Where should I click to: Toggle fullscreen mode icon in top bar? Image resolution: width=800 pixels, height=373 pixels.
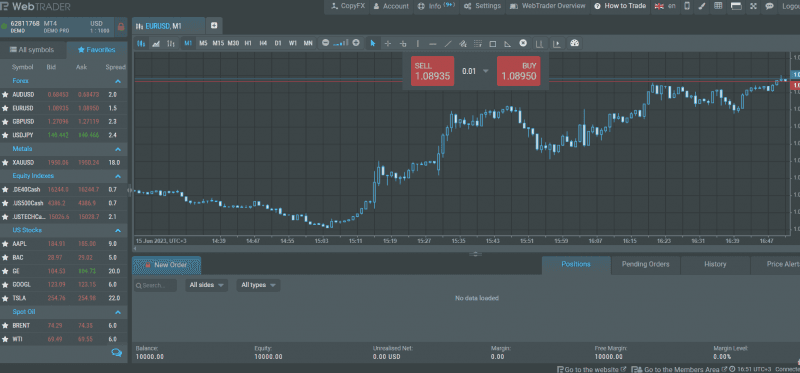[x=754, y=6]
